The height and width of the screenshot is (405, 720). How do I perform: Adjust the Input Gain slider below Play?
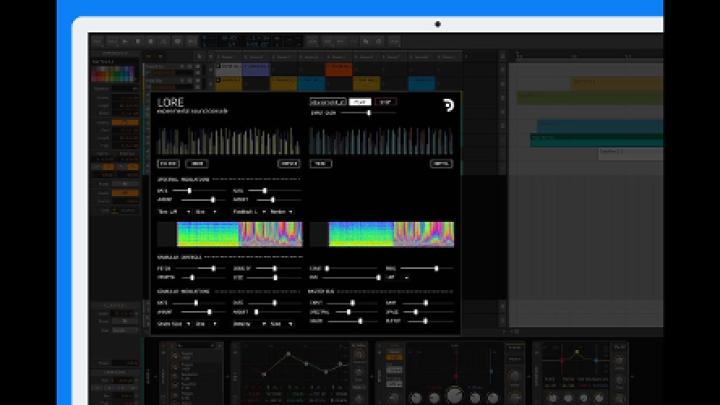(368, 112)
